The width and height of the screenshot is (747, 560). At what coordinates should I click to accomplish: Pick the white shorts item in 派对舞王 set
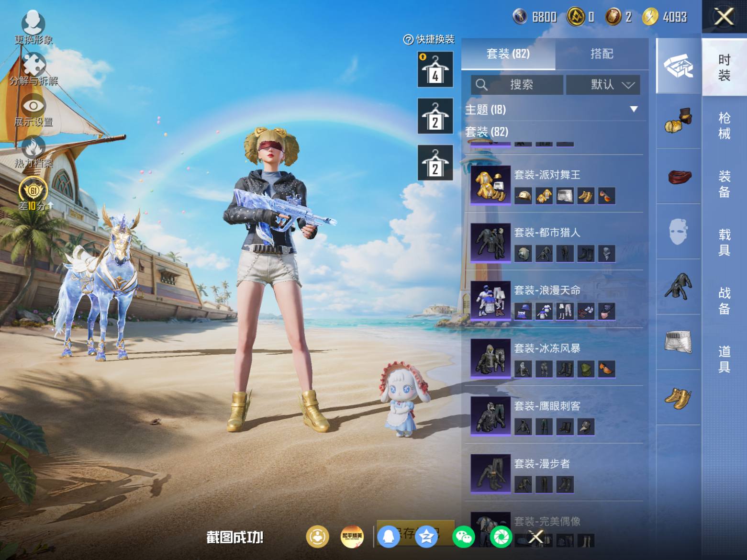click(x=565, y=196)
